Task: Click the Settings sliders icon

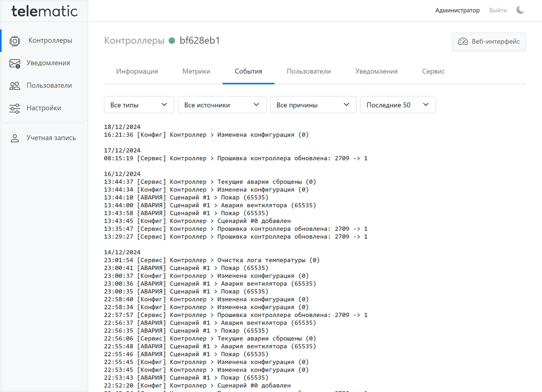Action: 15,108
